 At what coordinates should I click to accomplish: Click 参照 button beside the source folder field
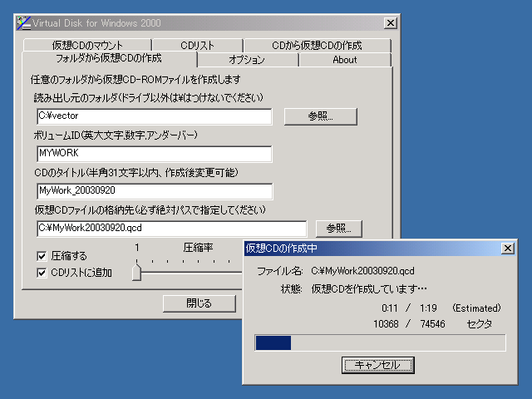(x=320, y=116)
